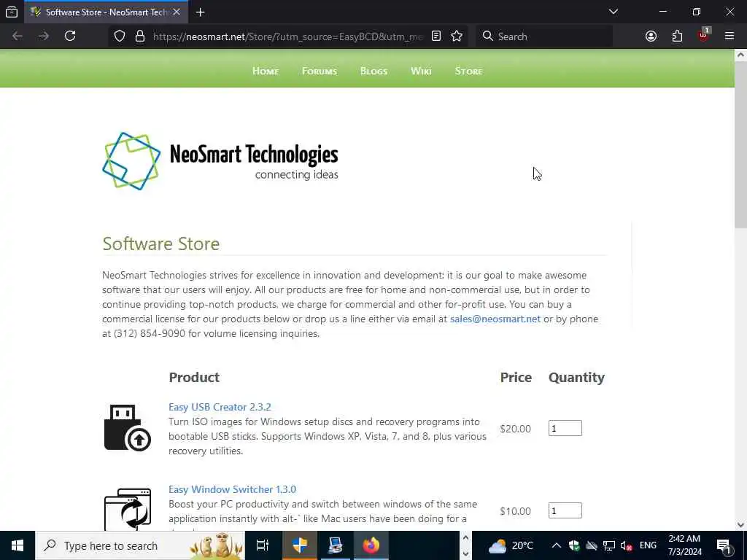Expand the list all tabs chevron
This screenshot has width=747, height=560.
pos(613,12)
